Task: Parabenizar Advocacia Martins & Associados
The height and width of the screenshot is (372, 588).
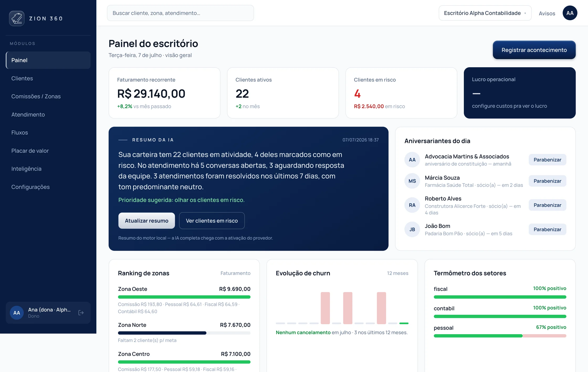Action: click(x=547, y=160)
